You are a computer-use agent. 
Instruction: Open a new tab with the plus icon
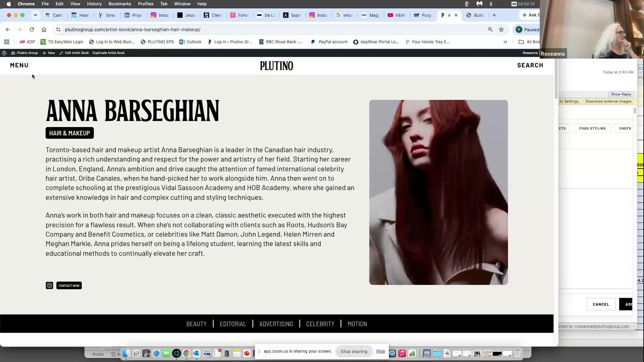pos(494,15)
